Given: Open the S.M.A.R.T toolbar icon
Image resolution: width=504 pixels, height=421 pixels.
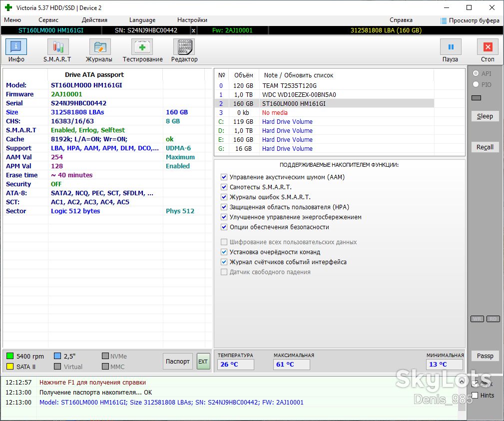Looking at the screenshot, I should (58, 47).
